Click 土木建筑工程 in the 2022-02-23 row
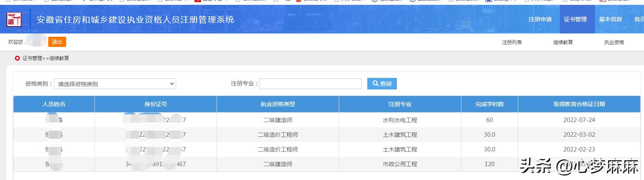644x180 pixels. pos(400,149)
